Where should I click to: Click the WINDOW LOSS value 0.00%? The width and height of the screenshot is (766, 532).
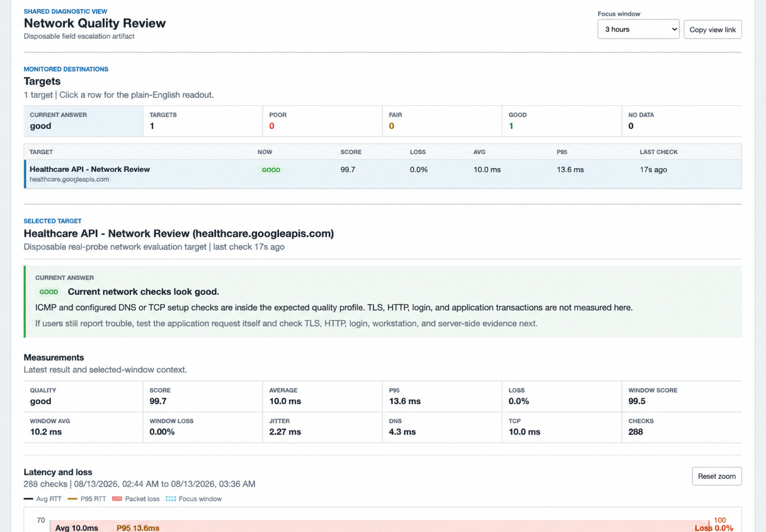(x=162, y=432)
